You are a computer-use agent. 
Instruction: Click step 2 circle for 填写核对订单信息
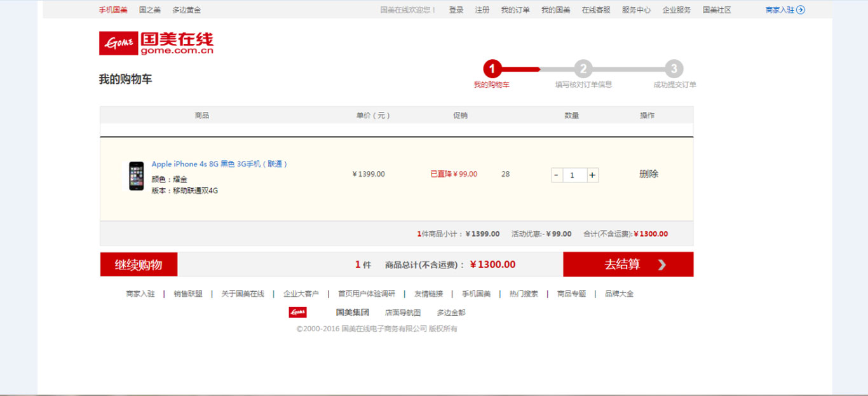click(x=583, y=69)
